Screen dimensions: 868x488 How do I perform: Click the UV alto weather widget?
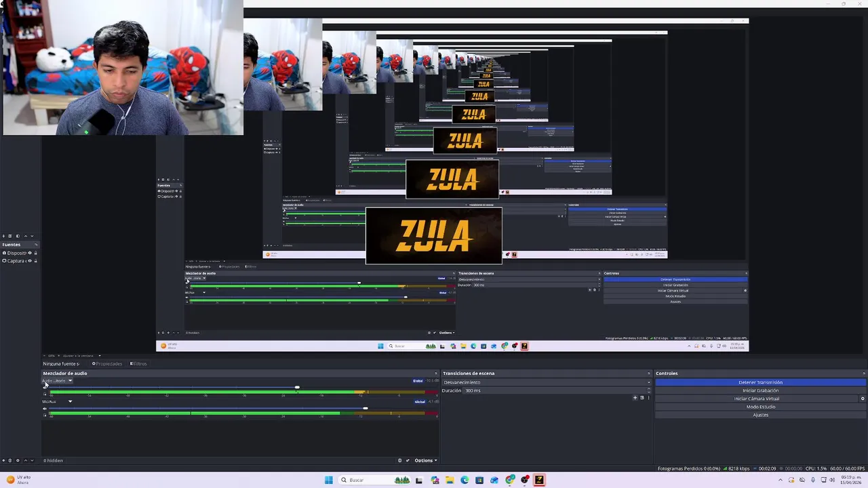pos(18,480)
